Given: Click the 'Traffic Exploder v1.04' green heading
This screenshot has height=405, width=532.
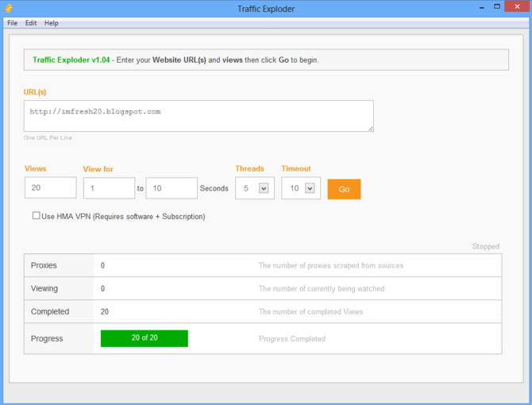Looking at the screenshot, I should coord(71,60).
